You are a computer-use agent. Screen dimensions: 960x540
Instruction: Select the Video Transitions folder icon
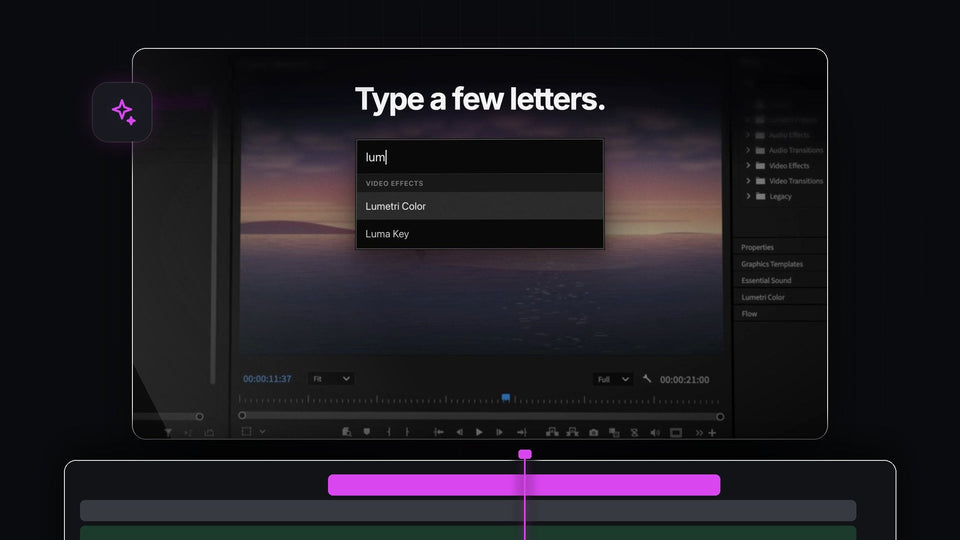tap(760, 181)
